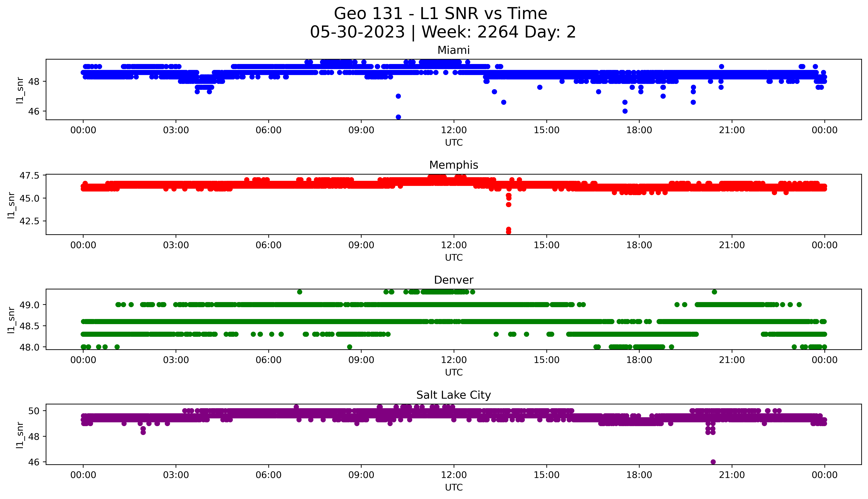Click the UTC axis label under Salt Lake City plot
The width and height of the screenshot is (868, 499).
[x=454, y=487]
